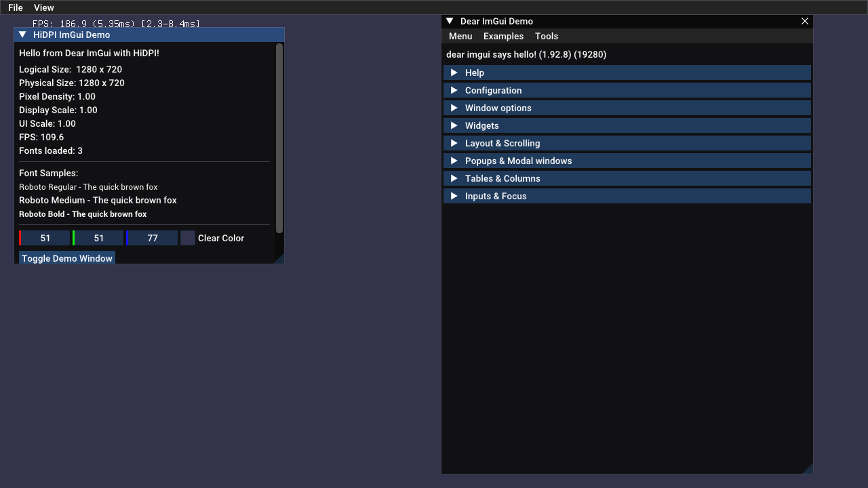868x488 pixels.
Task: Open the View menu
Action: [44, 7]
